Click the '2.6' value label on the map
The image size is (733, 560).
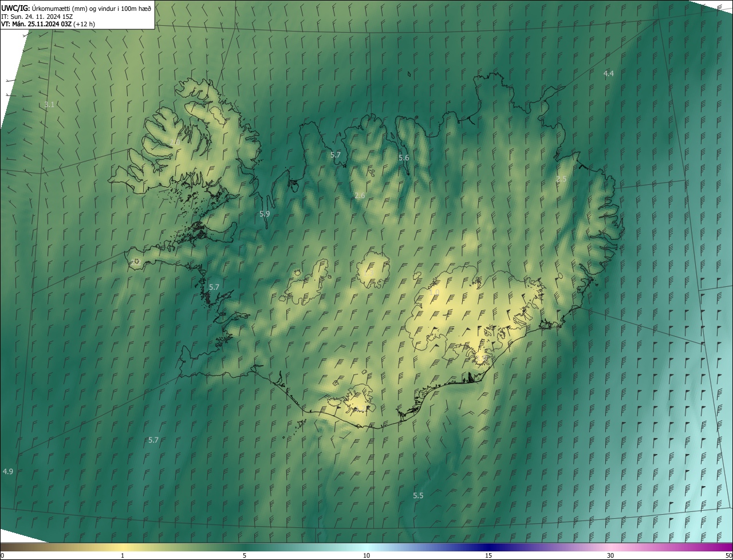click(360, 196)
